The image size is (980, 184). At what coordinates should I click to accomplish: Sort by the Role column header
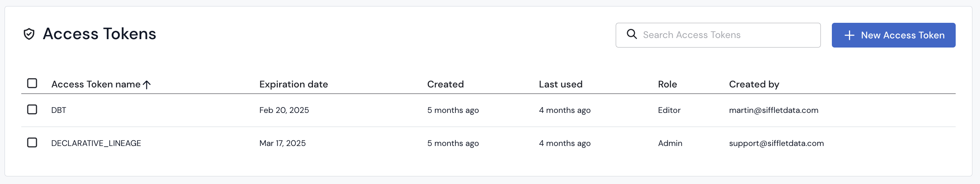(x=667, y=84)
